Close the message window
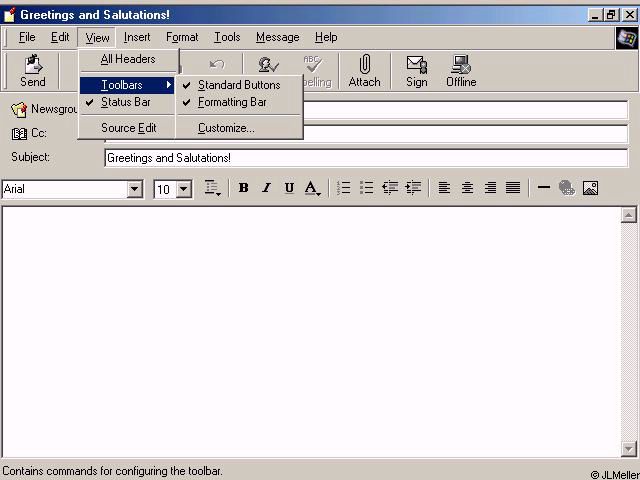Viewport: 640px width, 480px height. [x=629, y=16]
